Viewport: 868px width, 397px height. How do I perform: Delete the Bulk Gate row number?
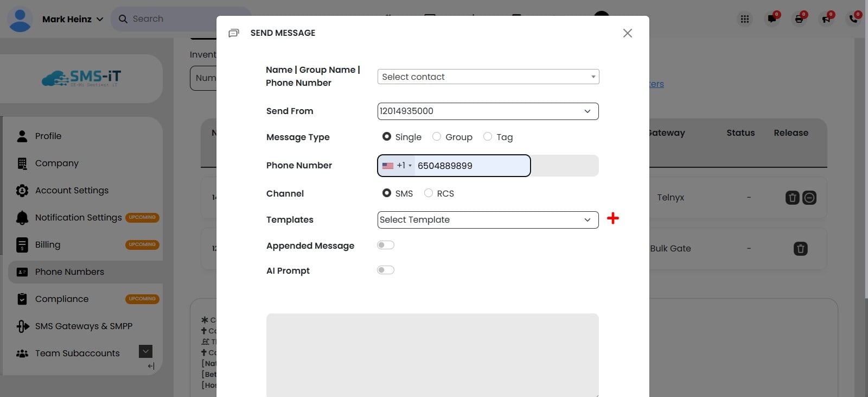[x=801, y=249]
